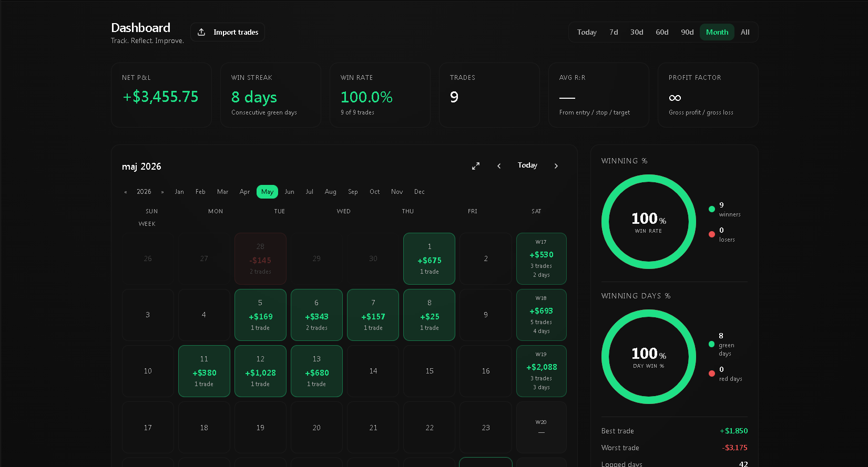This screenshot has height=467, width=868.
Task: Expand the calendar to fullscreen
Action: [x=476, y=166]
